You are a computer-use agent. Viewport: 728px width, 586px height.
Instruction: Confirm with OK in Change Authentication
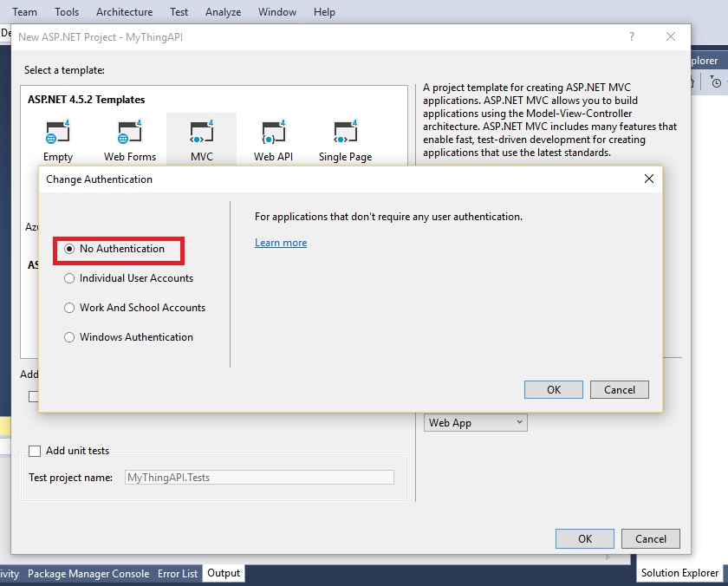554,390
